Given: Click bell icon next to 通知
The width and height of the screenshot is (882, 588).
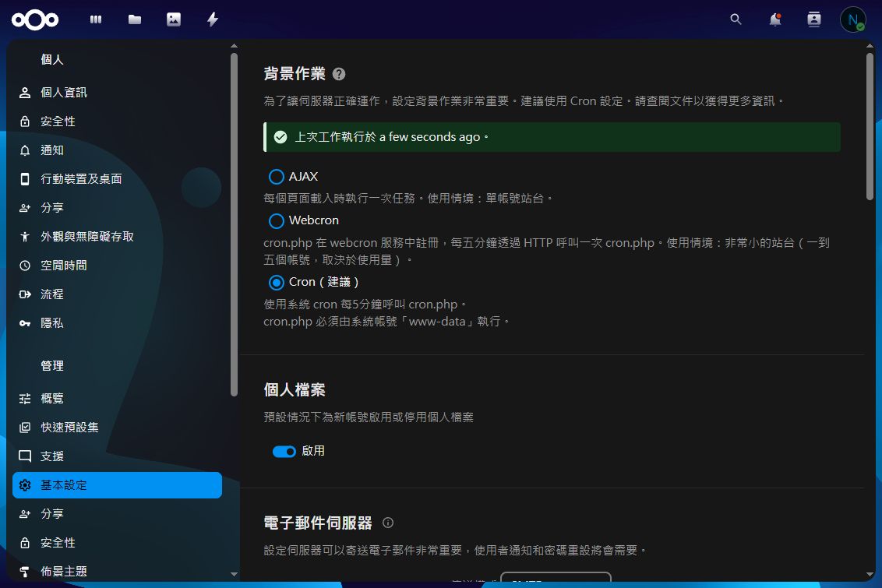Looking at the screenshot, I should pyautogui.click(x=25, y=150).
